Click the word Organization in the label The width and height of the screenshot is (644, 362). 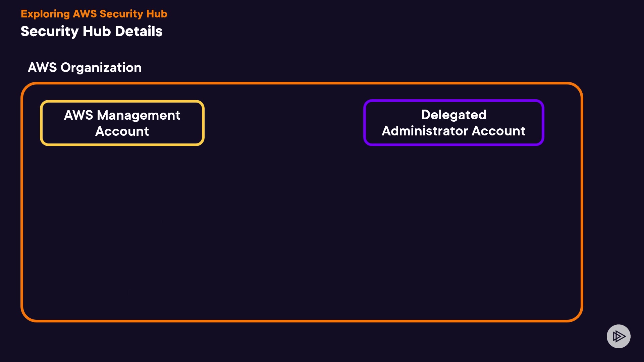[x=101, y=67]
